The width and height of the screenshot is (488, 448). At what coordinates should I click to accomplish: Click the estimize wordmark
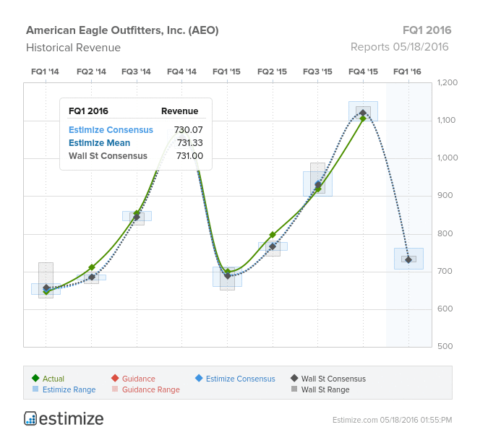click(x=72, y=419)
